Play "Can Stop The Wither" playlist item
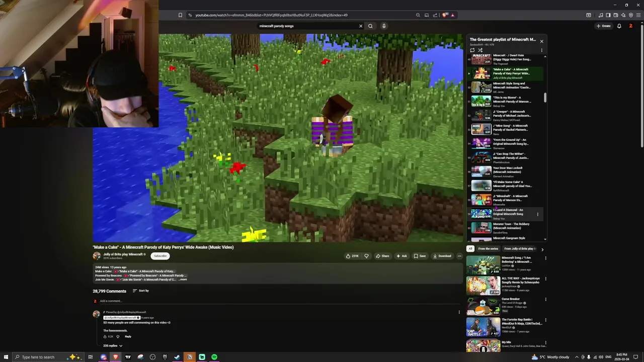The height and width of the screenshot is (362, 644). [x=506, y=157]
